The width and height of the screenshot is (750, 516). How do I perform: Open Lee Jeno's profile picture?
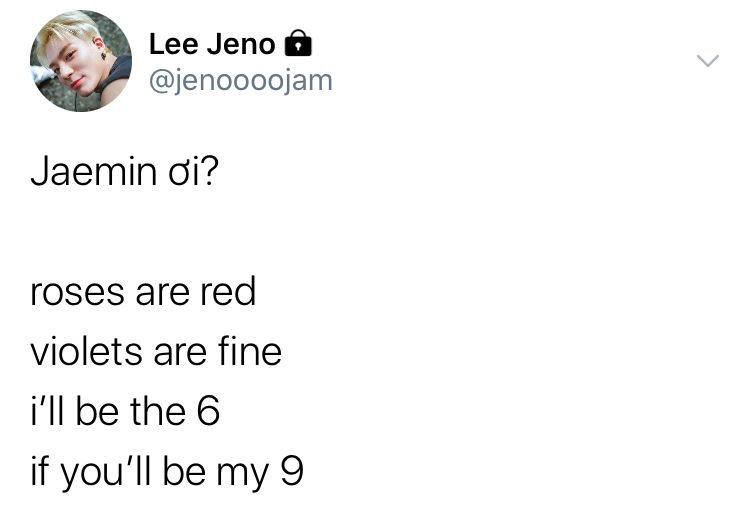coord(81,60)
